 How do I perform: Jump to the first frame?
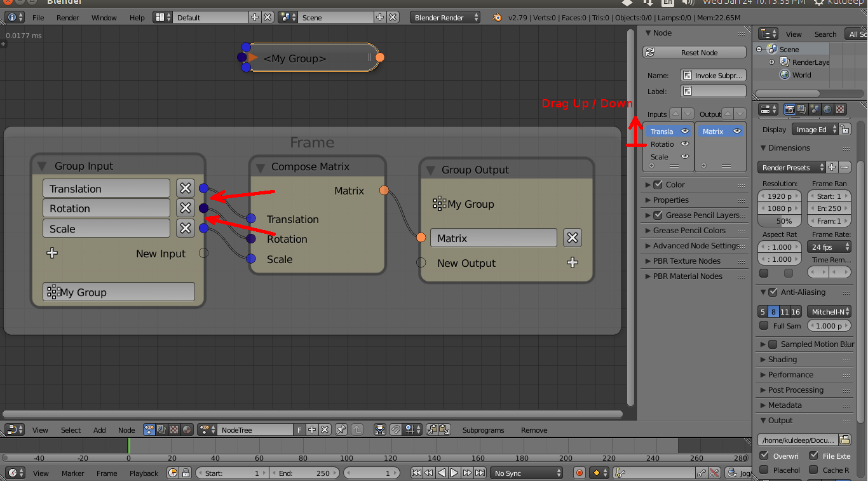[x=416, y=473]
